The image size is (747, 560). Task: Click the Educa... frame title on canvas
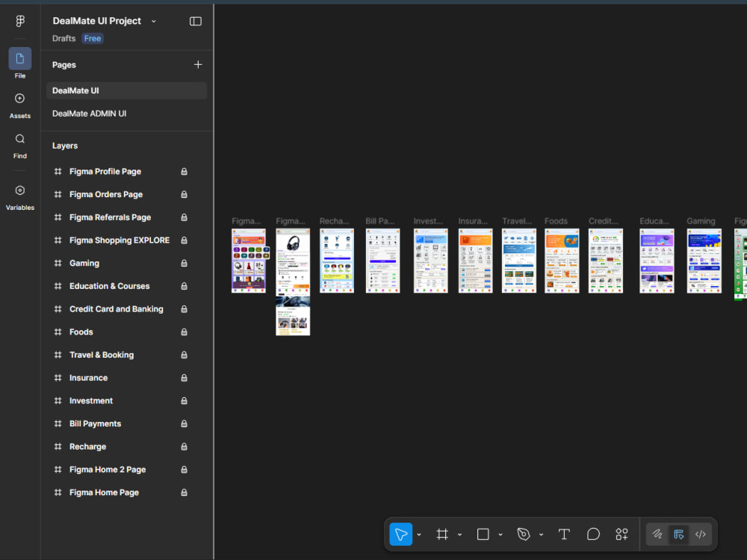(654, 221)
